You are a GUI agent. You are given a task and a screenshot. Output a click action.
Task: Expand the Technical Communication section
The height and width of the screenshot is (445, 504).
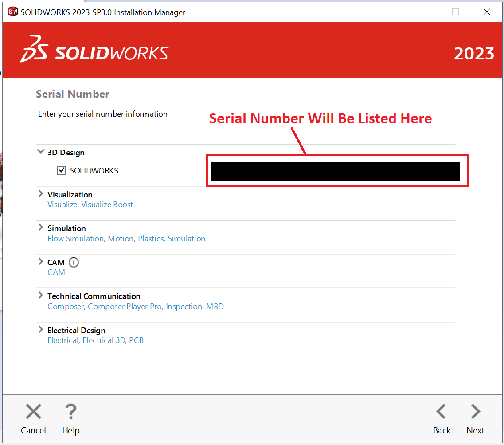40,295
